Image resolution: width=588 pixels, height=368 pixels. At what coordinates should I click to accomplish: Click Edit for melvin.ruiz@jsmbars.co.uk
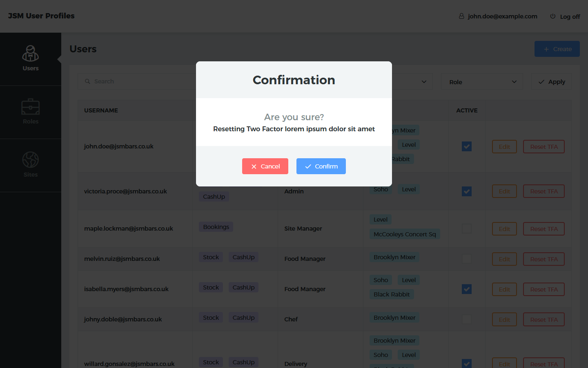(504, 259)
